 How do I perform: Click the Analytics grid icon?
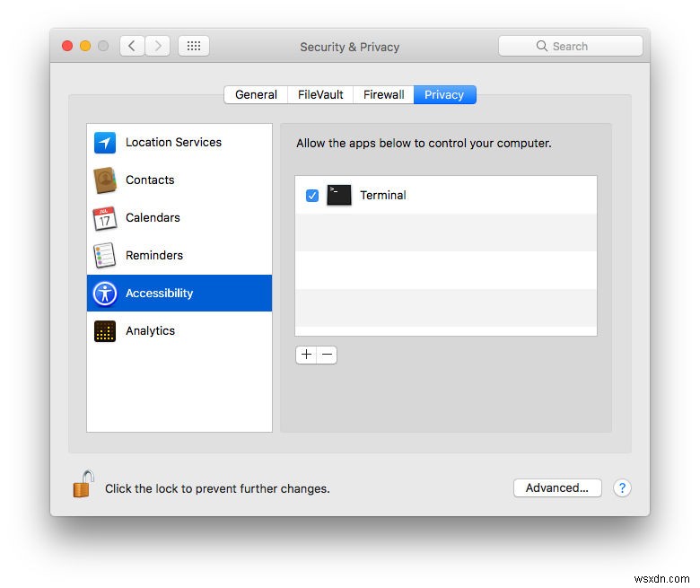point(105,331)
